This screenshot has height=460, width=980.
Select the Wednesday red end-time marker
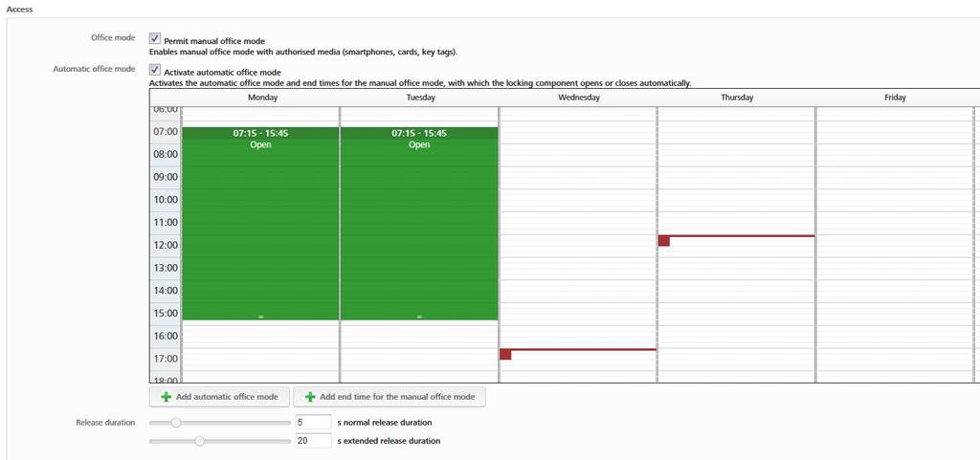(x=505, y=354)
